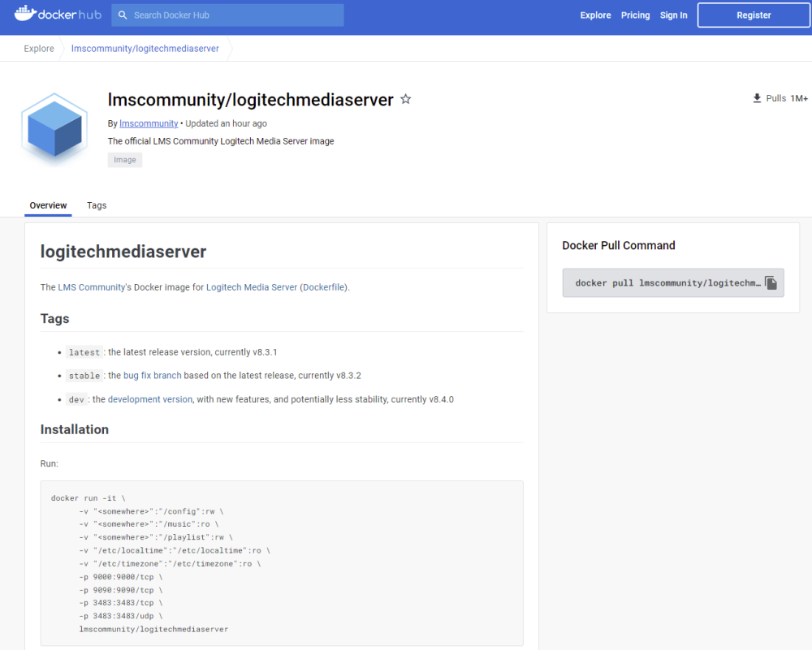Copy the docker pull command
The height and width of the screenshot is (650, 812).
pyautogui.click(x=771, y=282)
